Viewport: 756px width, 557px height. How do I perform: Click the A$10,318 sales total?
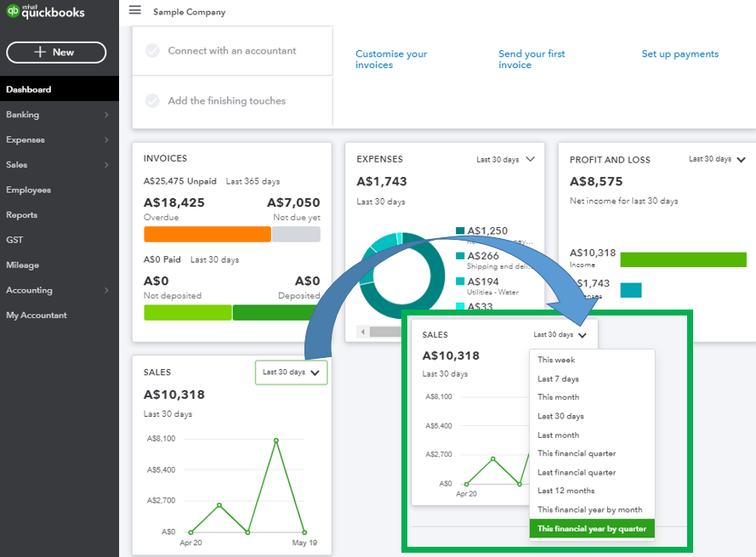(x=174, y=395)
